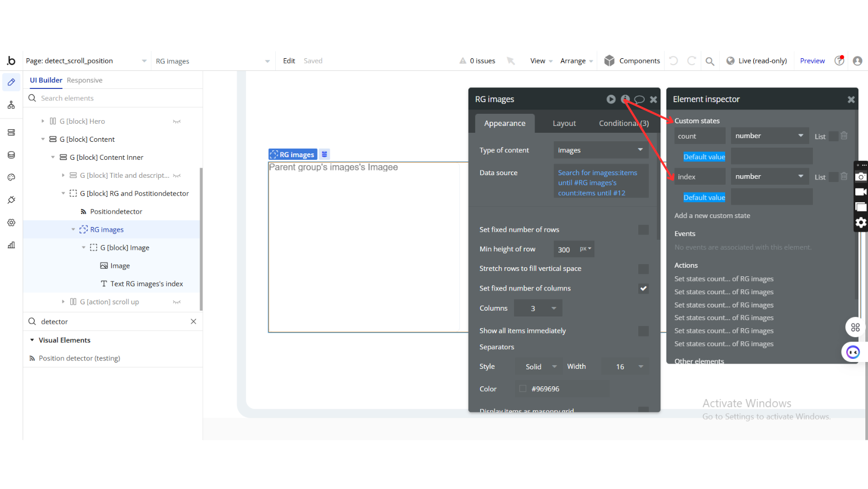This screenshot has width=868, height=489.
Task: Switch to the Responsive tab
Action: tap(85, 80)
